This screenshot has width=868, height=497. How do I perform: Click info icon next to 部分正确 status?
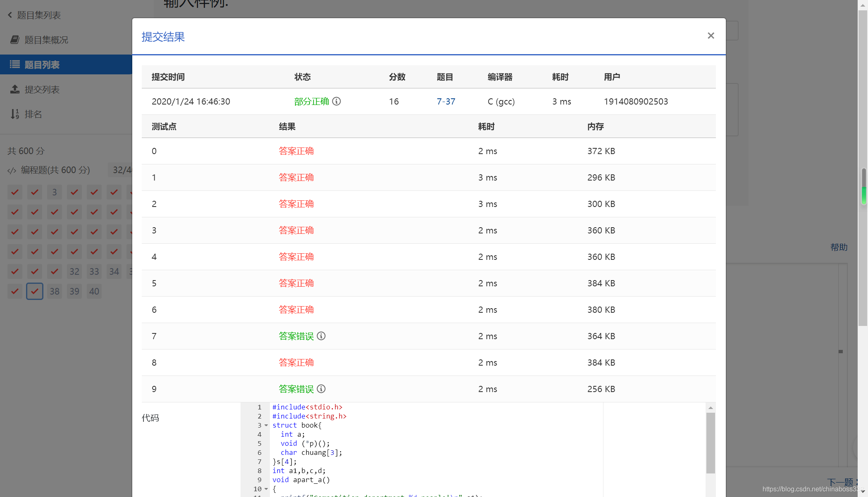(x=336, y=101)
